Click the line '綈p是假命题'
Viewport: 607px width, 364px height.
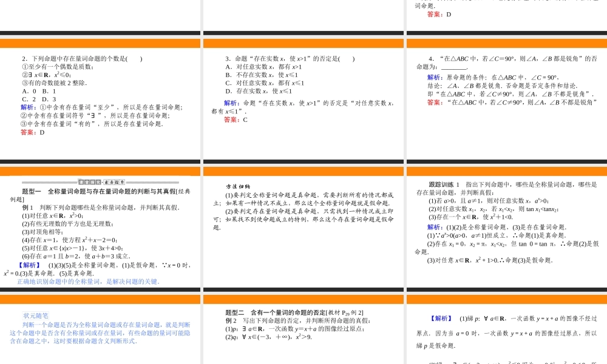436,346
